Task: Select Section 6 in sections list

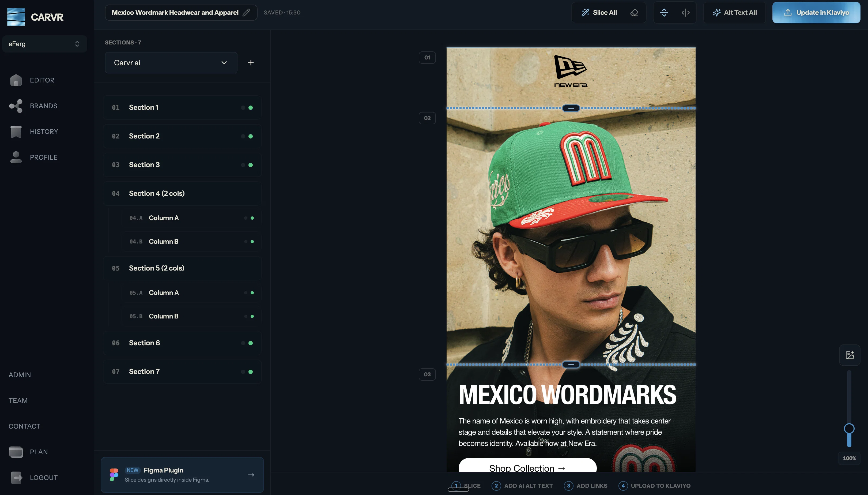Action: click(x=182, y=343)
